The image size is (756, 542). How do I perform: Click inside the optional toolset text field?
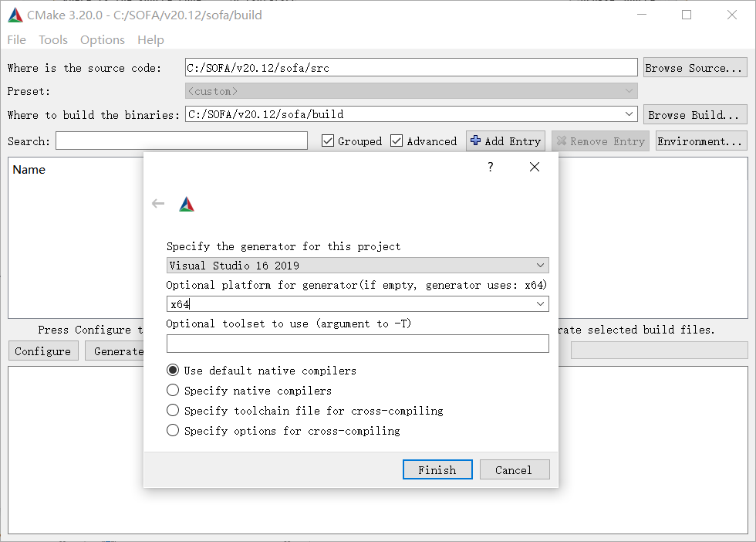(x=357, y=343)
